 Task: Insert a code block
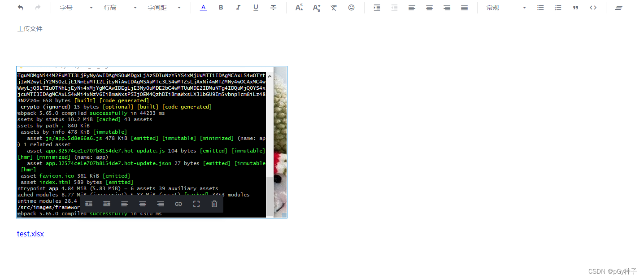pos(593,8)
